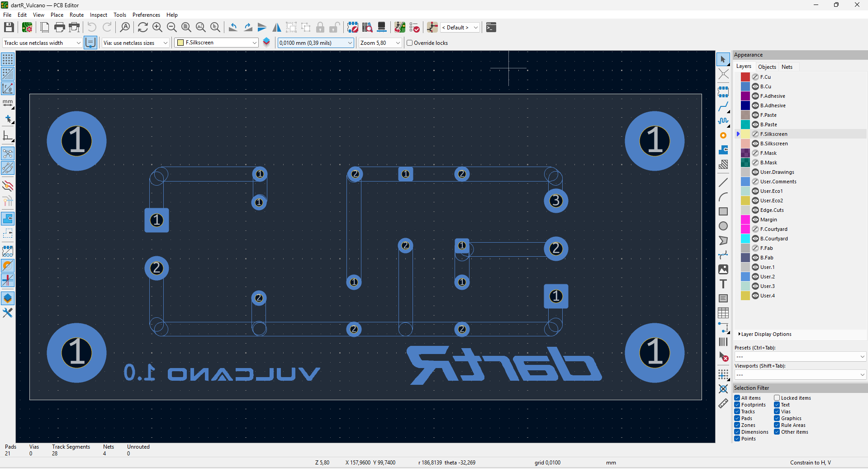868x469 pixels.
Task: Click the Undo arrow icon
Action: 92,27
